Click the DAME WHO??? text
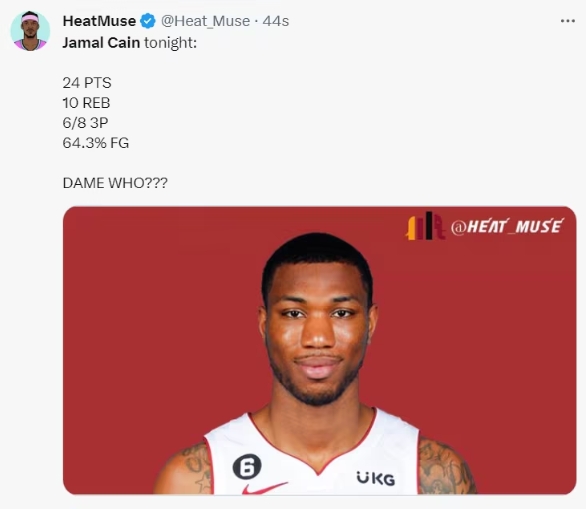 115,183
